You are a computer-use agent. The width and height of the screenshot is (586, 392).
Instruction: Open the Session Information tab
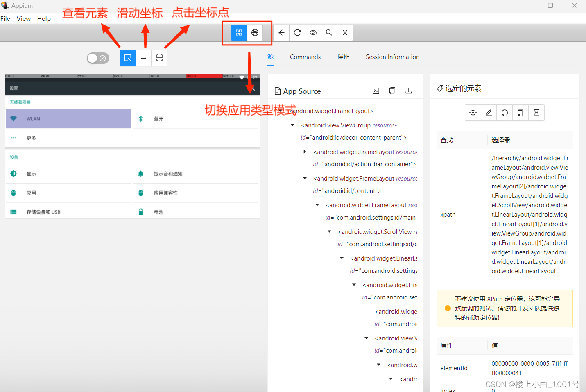[392, 57]
